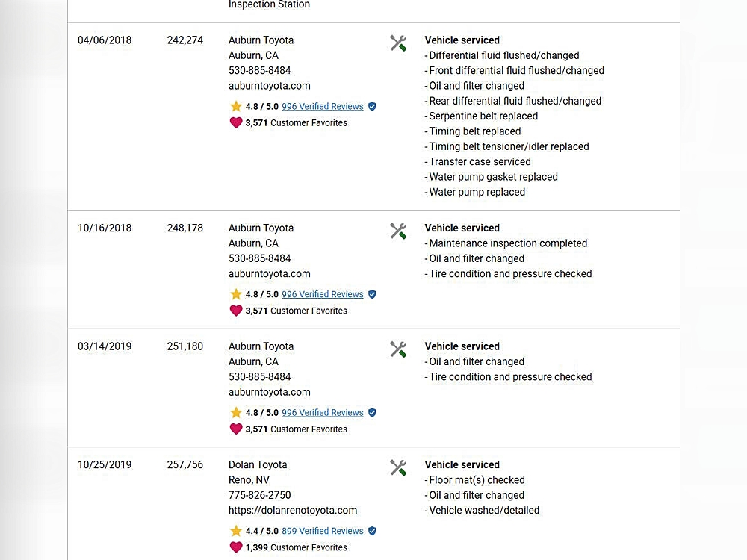Screen dimensions: 747x560
Task: Click the 10/16/2018 service date
Action: (x=105, y=228)
